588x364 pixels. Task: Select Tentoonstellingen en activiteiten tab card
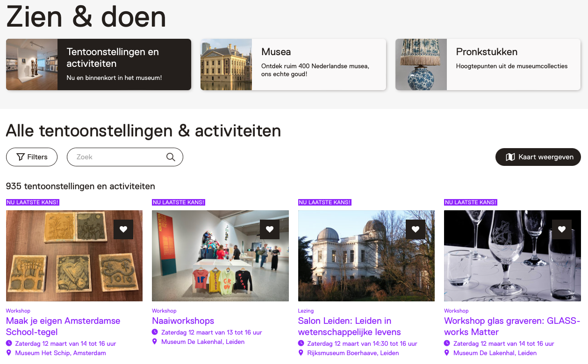click(x=99, y=64)
